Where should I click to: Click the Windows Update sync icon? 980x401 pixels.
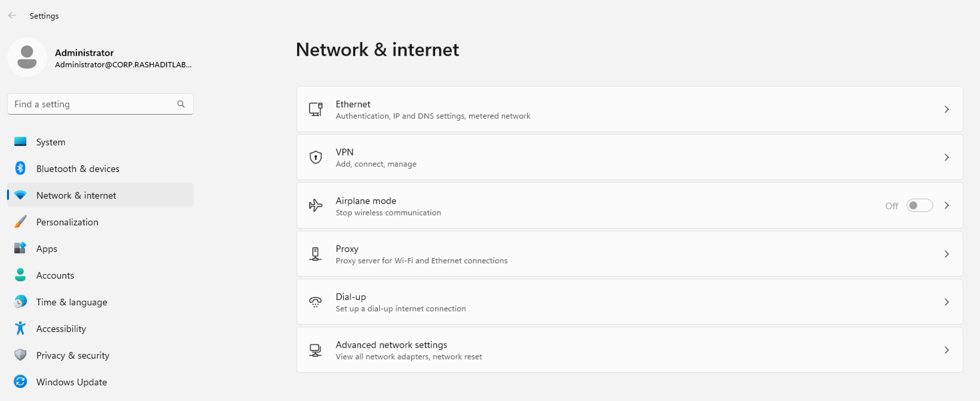pyautogui.click(x=20, y=382)
